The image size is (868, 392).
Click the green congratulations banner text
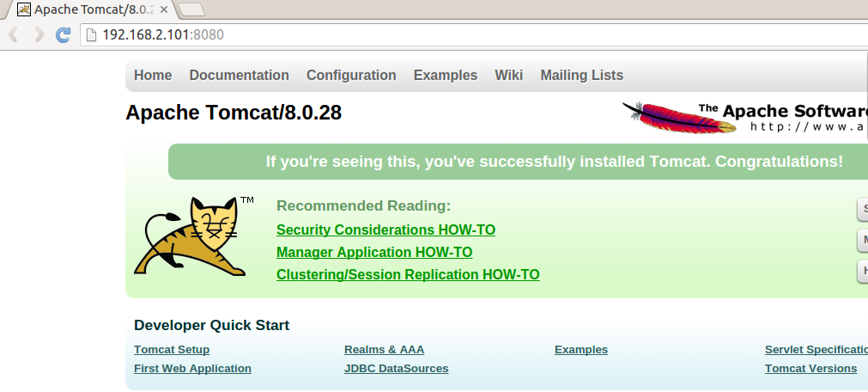point(554,162)
